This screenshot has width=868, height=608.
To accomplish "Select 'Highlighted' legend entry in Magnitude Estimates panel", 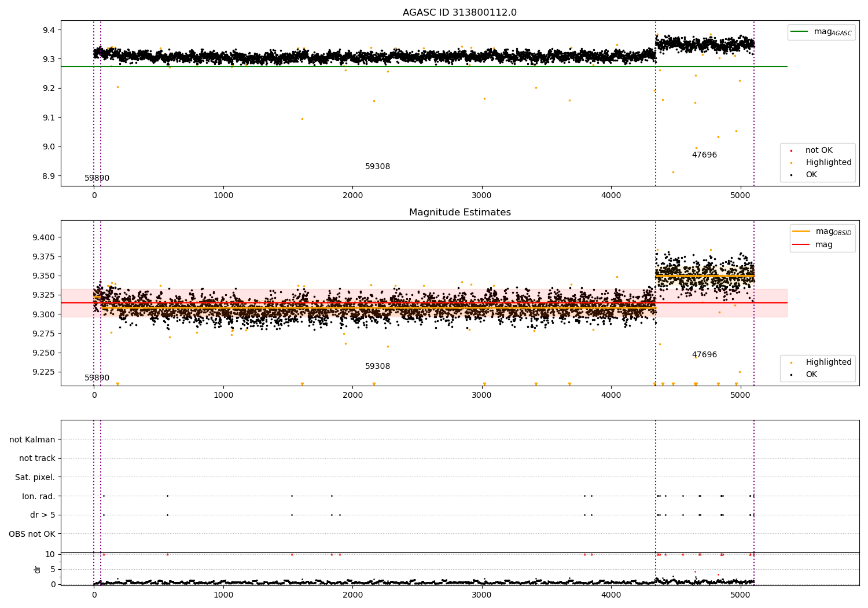I will coord(829,362).
